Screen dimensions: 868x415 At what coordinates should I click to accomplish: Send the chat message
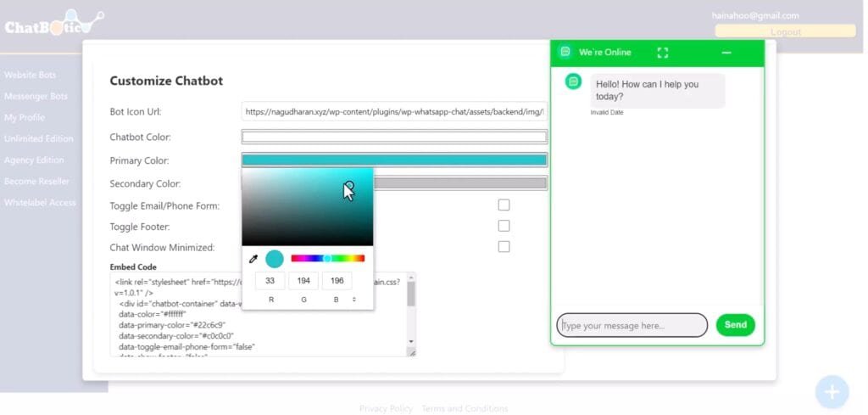[735, 325]
